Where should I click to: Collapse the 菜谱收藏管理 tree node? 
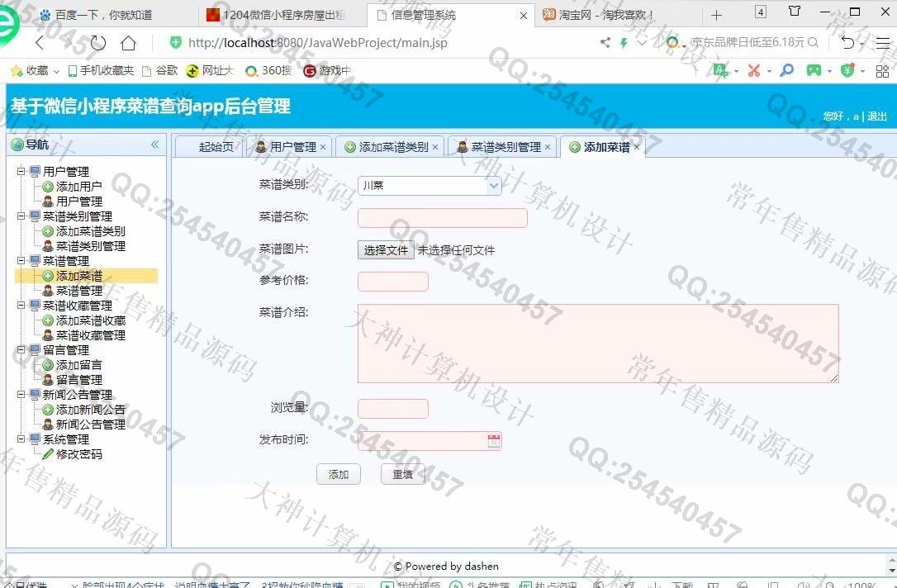[21, 306]
